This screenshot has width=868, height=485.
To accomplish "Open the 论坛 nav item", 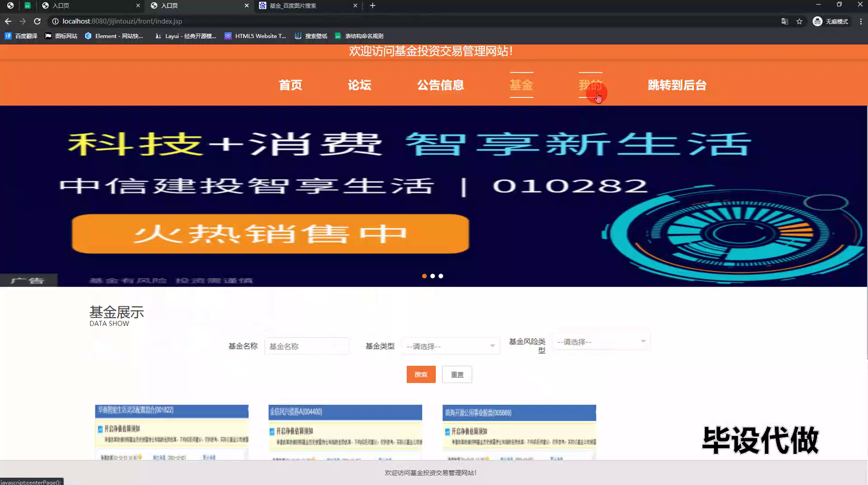I will point(359,85).
